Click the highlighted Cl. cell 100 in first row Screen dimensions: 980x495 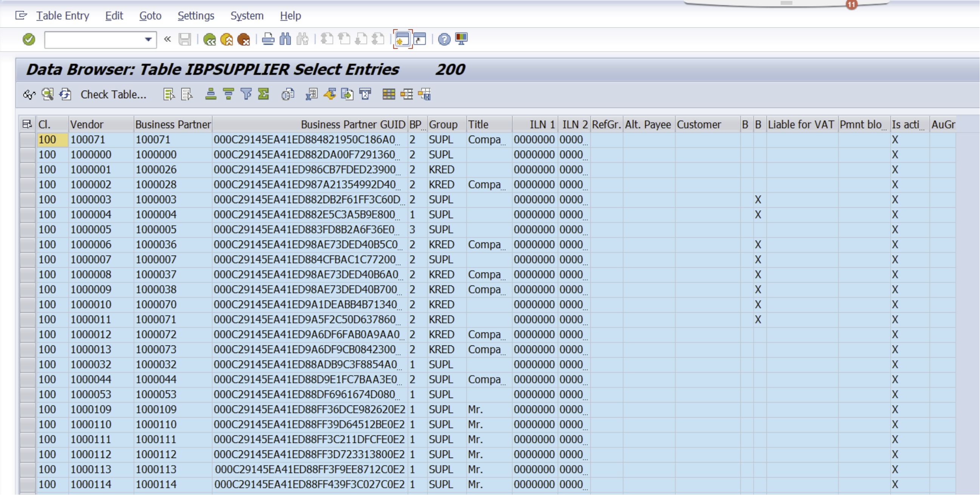[53, 140]
